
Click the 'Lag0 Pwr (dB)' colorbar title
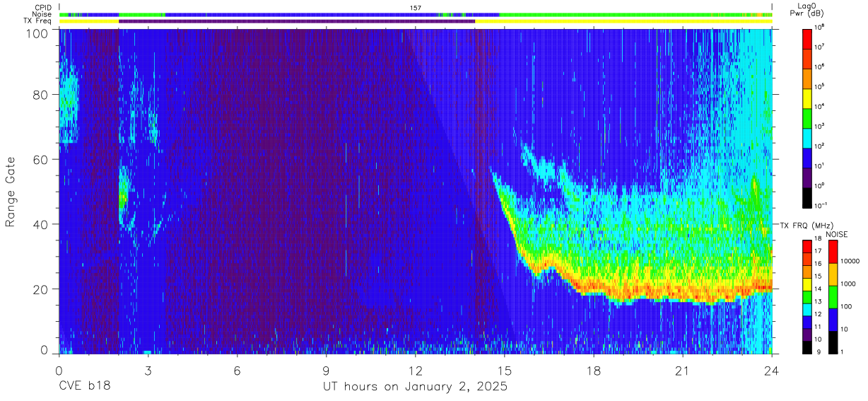pos(807,10)
